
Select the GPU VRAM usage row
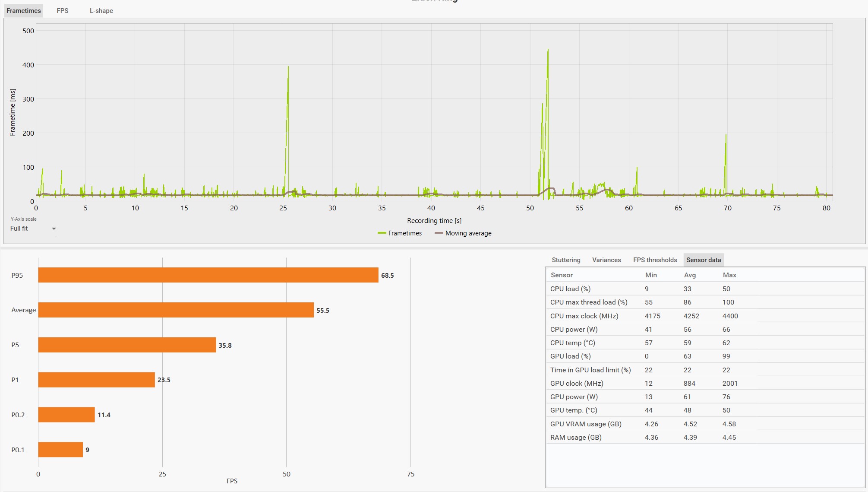585,424
